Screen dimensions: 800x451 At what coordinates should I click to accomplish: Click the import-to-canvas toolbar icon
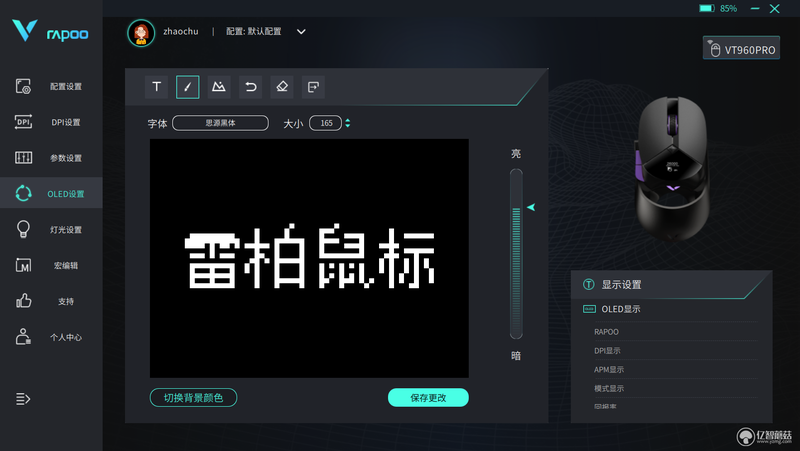tap(313, 87)
